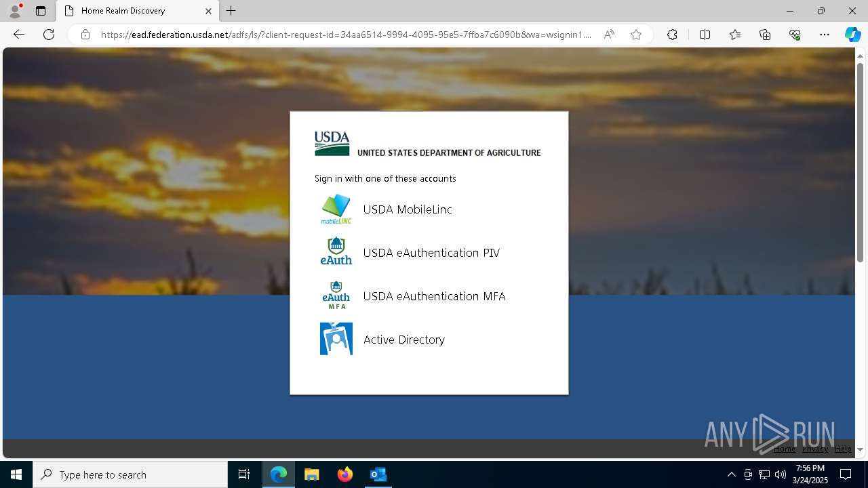The width and height of the screenshot is (868, 488).
Task: Open Settings and more menu
Action: click(x=825, y=35)
